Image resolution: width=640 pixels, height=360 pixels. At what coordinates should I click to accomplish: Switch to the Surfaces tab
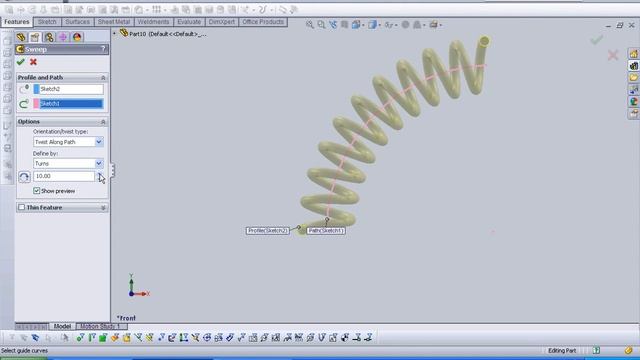[77, 22]
